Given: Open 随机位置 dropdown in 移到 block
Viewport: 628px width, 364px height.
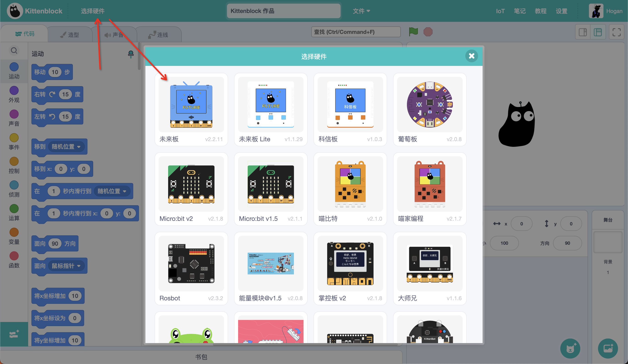Looking at the screenshot, I should click(x=66, y=147).
